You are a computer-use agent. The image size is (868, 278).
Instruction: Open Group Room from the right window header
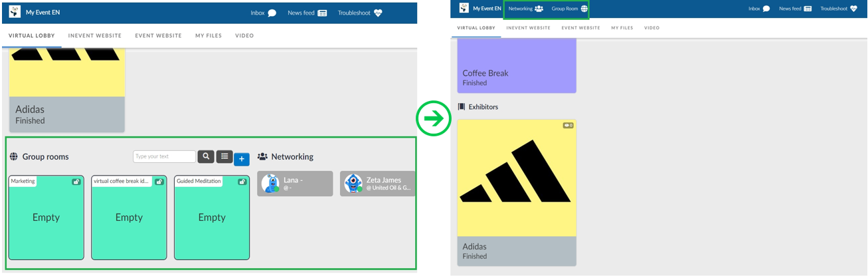[x=570, y=9]
